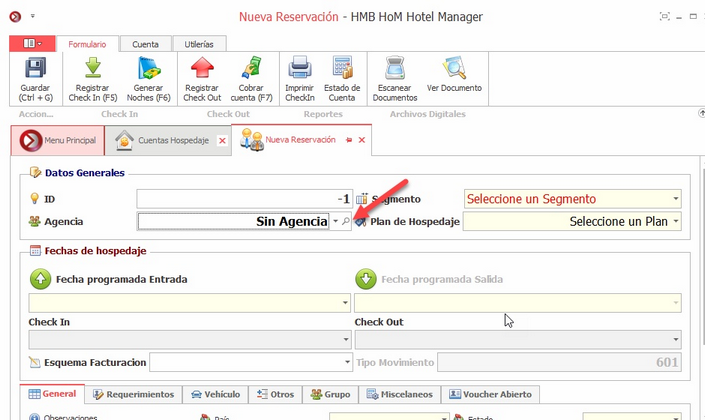The height and width of the screenshot is (420, 705).
Task: Open Fecha programada Entrada date dropdown
Action: click(x=346, y=302)
